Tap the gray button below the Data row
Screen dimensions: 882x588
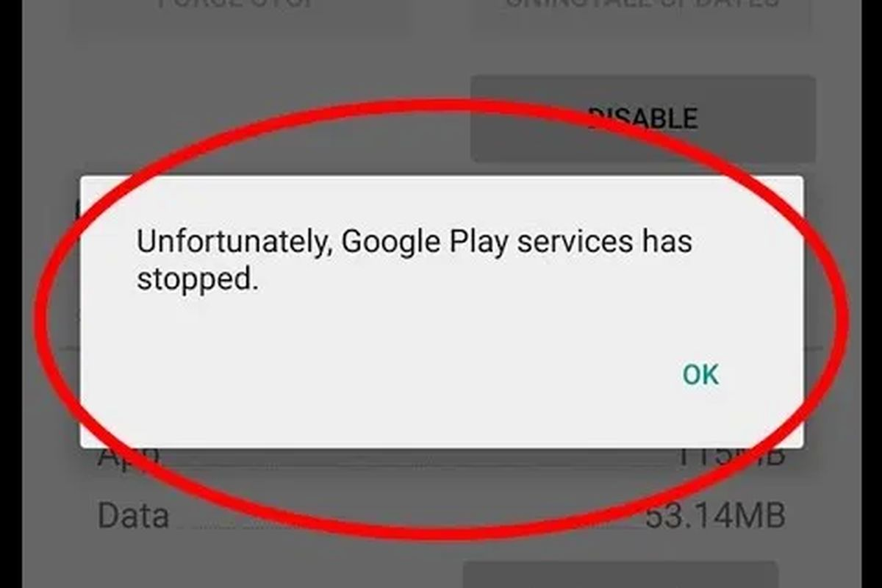[x=620, y=575]
